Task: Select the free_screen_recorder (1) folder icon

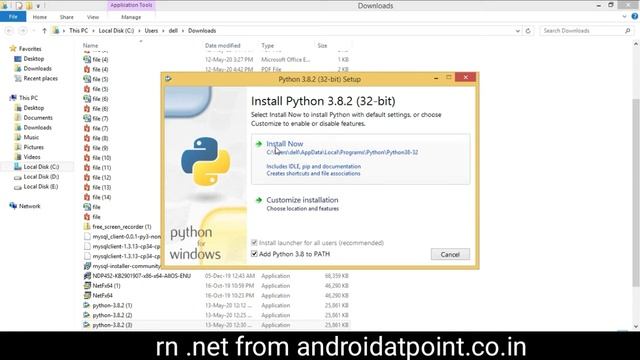Action: (x=87, y=227)
